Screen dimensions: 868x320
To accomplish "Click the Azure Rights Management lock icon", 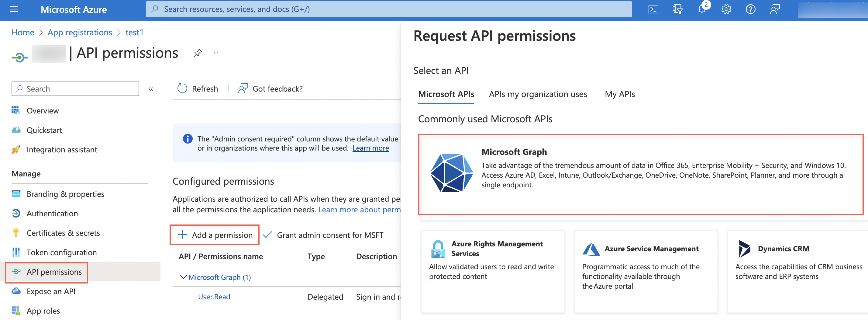I will tap(438, 249).
